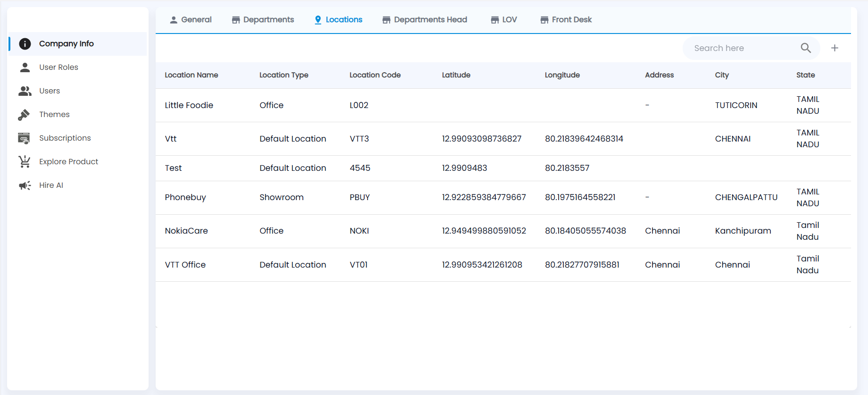Click the Front Desk store icon

544,20
